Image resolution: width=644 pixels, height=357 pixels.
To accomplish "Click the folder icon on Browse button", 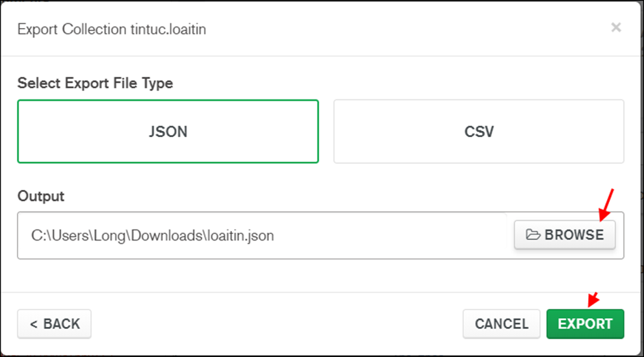I will click(533, 235).
